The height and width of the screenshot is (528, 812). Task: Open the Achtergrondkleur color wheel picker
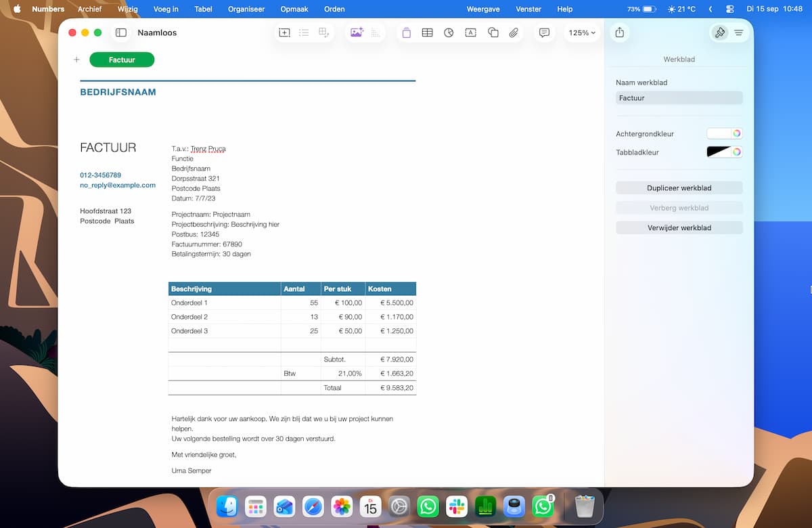pyautogui.click(x=737, y=133)
